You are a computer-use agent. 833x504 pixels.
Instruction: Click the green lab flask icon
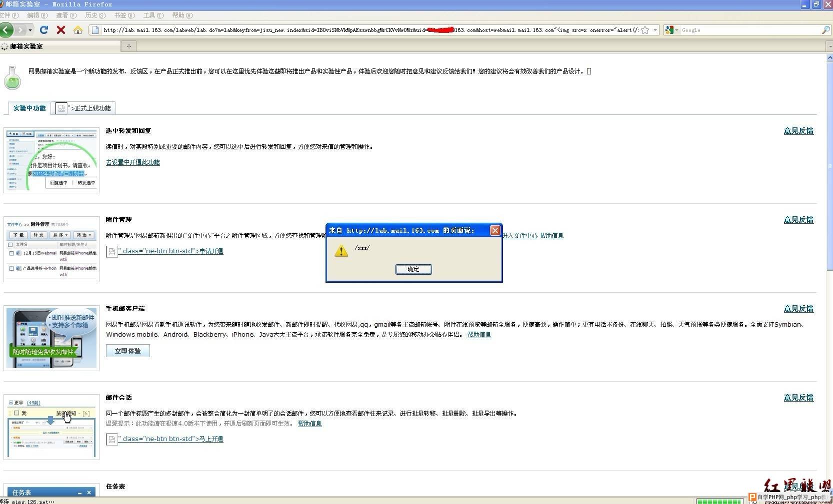point(12,77)
